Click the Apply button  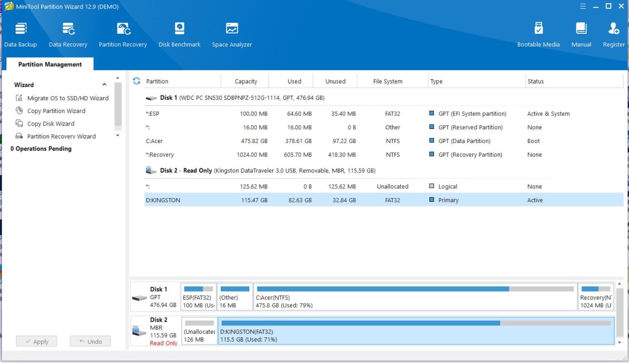coord(36,341)
